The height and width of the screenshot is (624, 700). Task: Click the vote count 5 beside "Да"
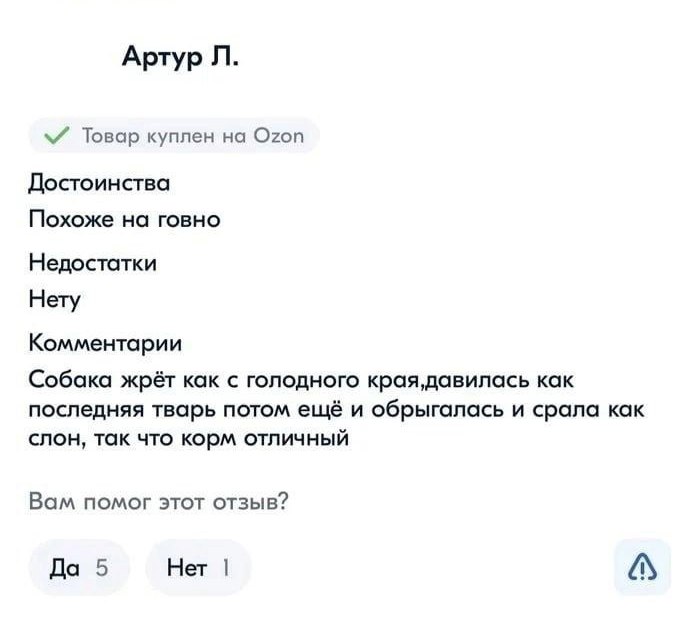pyautogui.click(x=100, y=569)
